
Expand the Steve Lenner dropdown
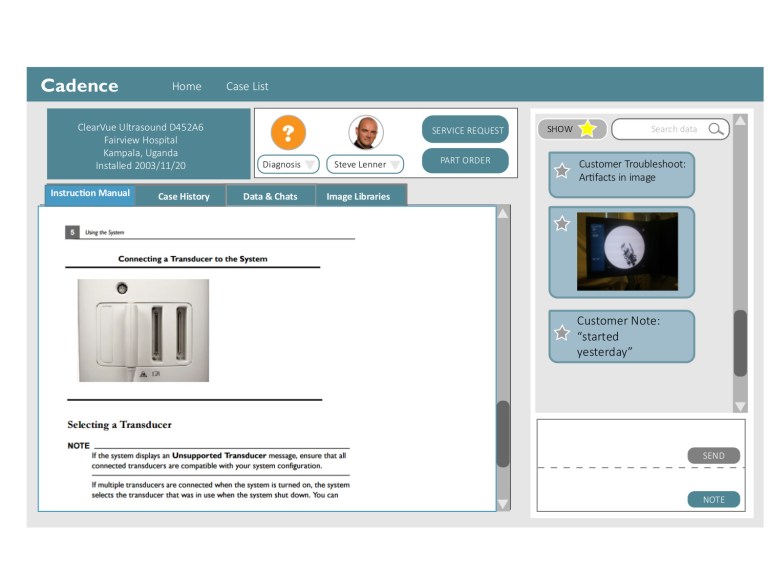[367, 164]
